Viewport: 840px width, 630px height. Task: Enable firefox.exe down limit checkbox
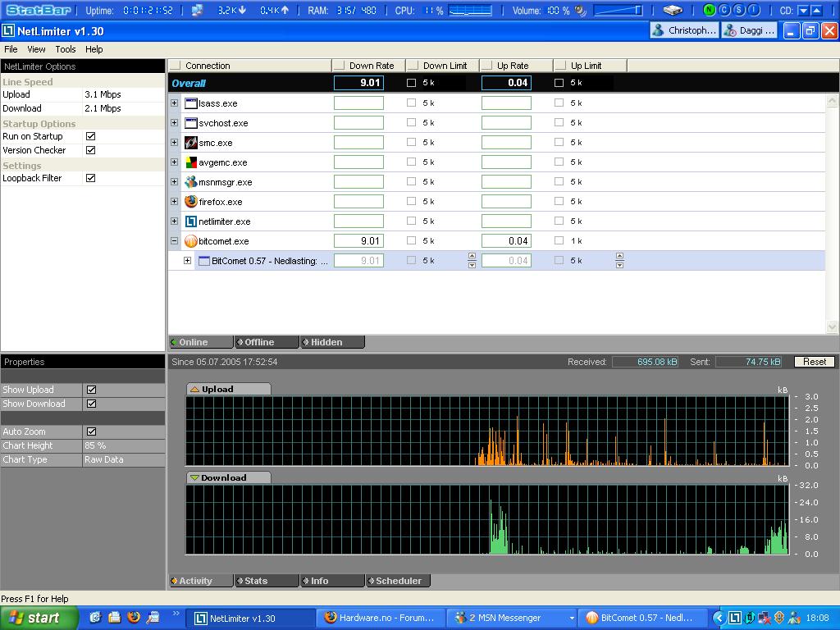tap(412, 201)
